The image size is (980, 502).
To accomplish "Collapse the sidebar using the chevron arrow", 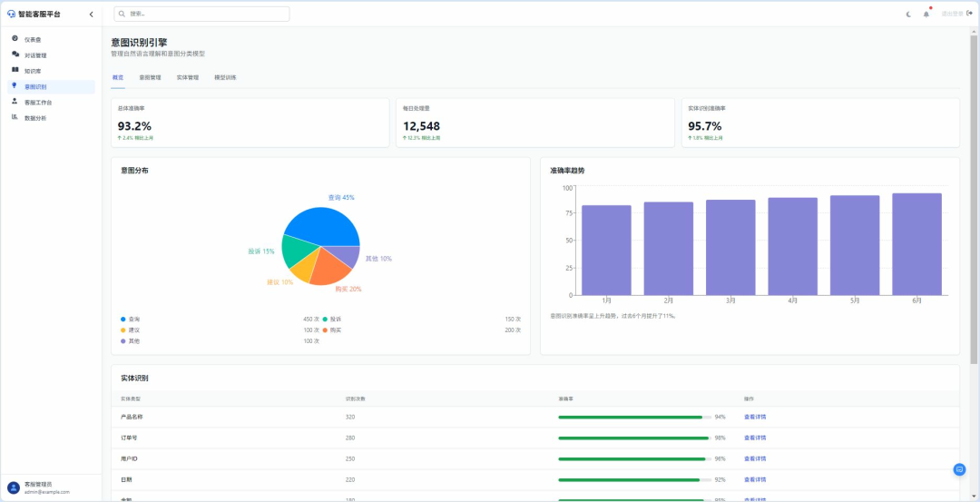I will [91, 14].
